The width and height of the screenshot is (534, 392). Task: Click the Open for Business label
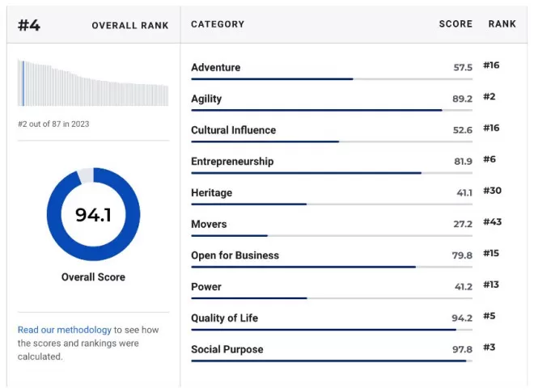click(x=235, y=255)
